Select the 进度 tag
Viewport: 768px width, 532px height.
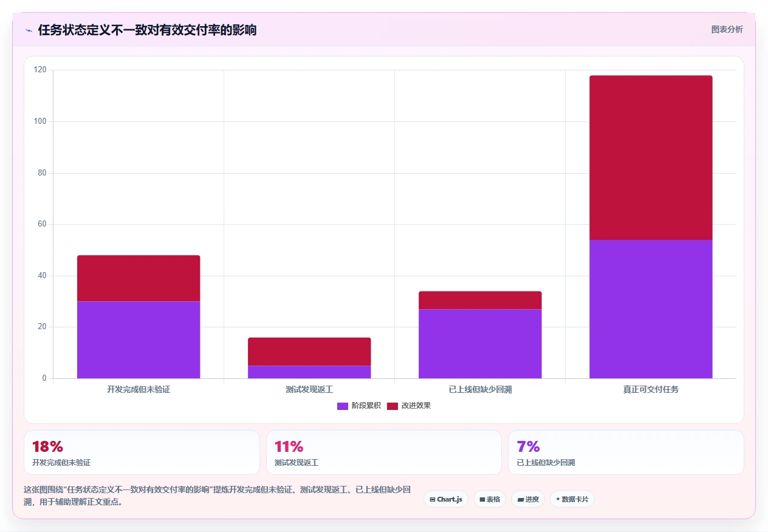[527, 499]
